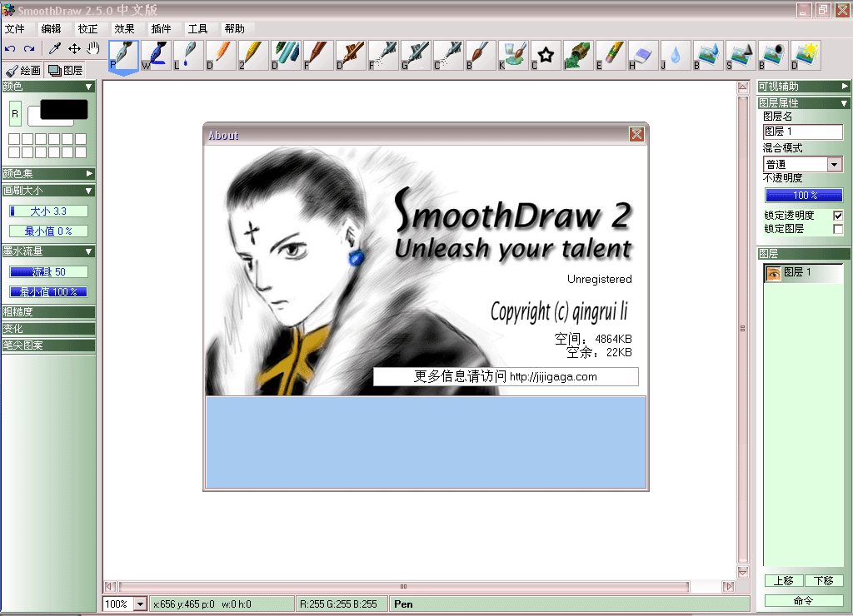Collapse the 图层属性 panel
The image size is (853, 616).
pos(845,102)
